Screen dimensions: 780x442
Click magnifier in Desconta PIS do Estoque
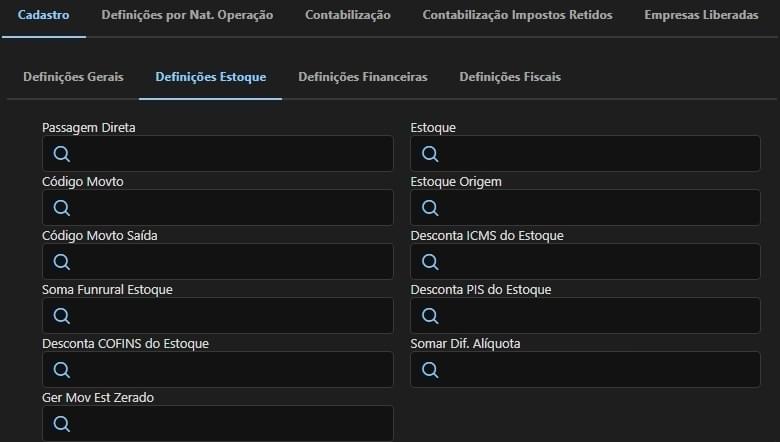click(x=430, y=316)
